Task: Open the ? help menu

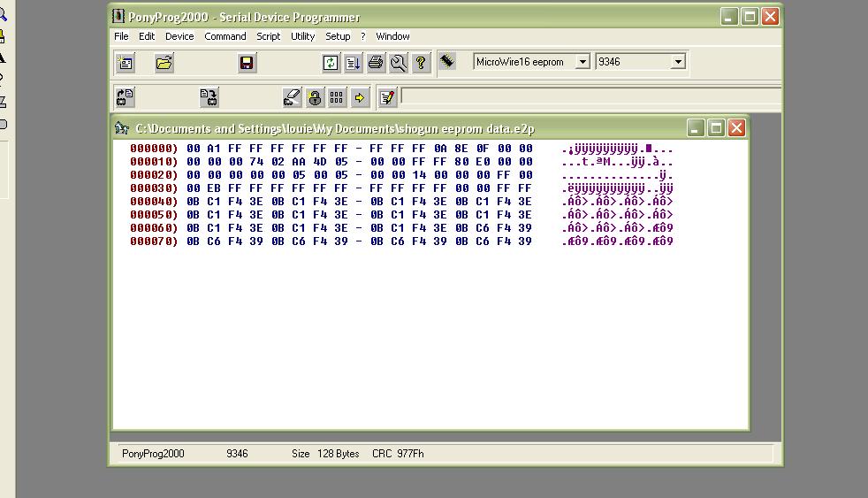Action: coord(363,36)
